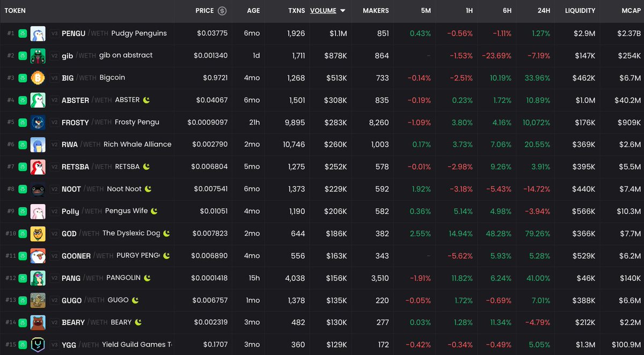Sort by the MCAP column header

(631, 11)
